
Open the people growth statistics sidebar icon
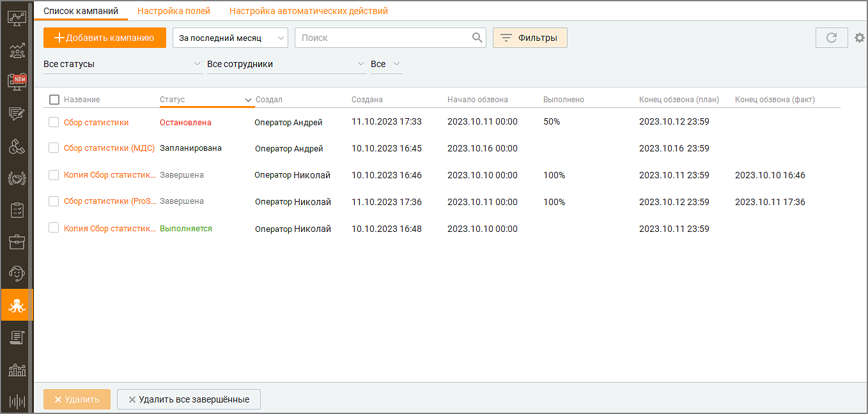[x=17, y=50]
